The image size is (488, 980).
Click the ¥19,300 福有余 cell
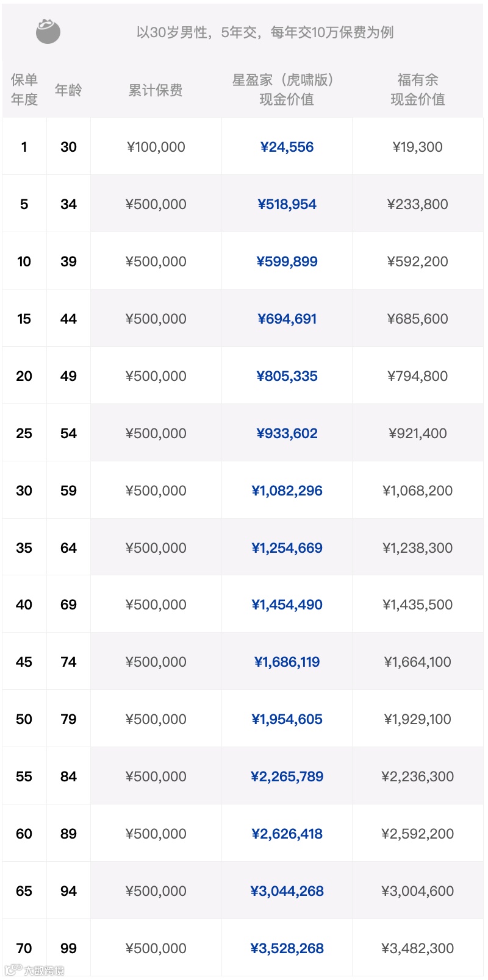click(x=418, y=147)
